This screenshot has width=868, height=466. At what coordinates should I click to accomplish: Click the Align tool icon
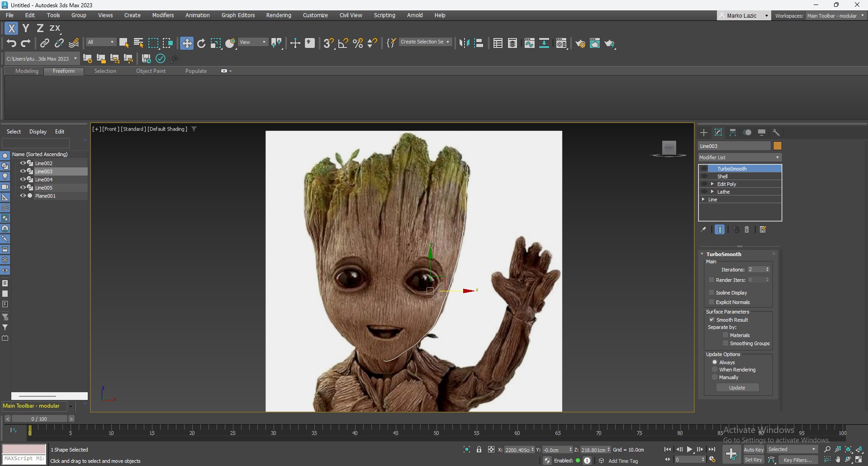[x=479, y=43]
